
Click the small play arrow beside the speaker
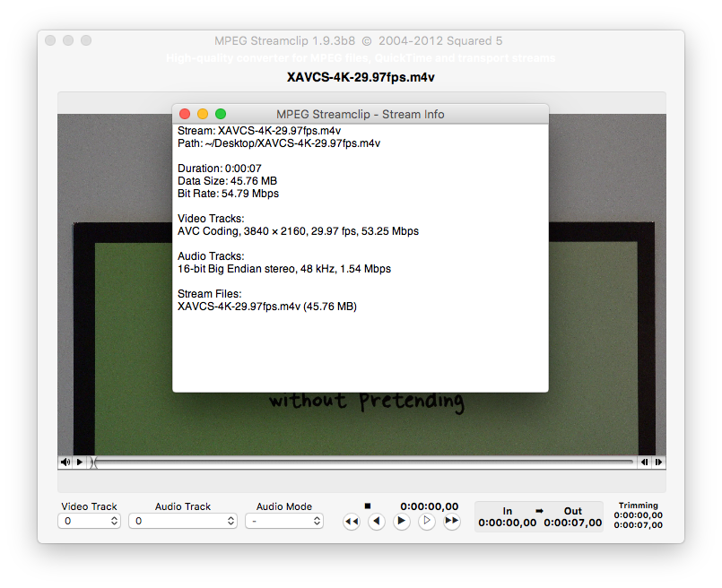(x=80, y=462)
